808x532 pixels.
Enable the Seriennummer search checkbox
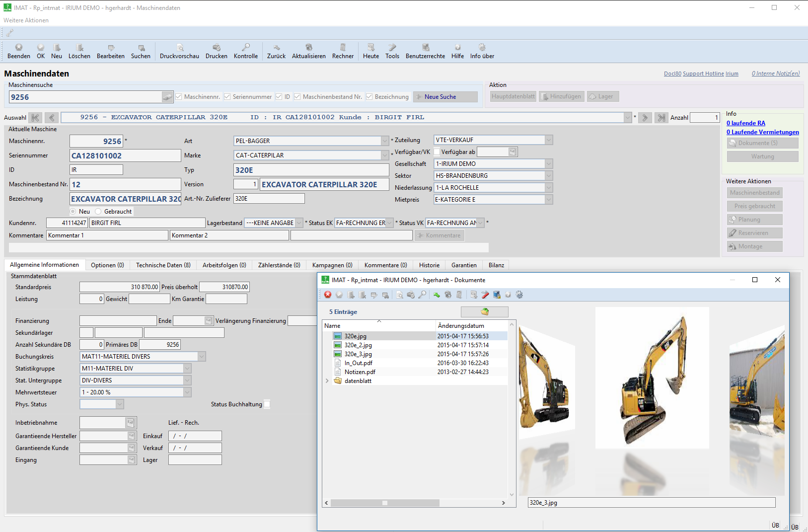[x=227, y=96]
